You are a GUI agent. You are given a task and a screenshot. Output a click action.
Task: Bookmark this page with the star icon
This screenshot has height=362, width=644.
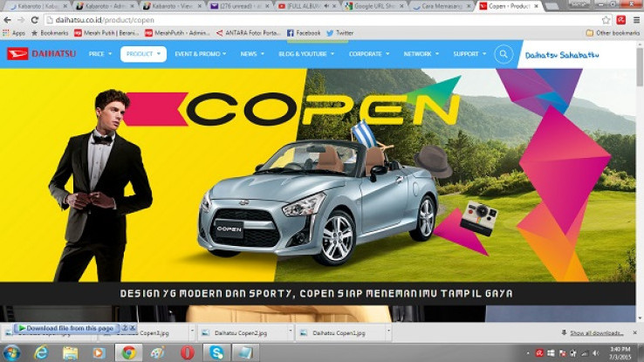point(606,20)
